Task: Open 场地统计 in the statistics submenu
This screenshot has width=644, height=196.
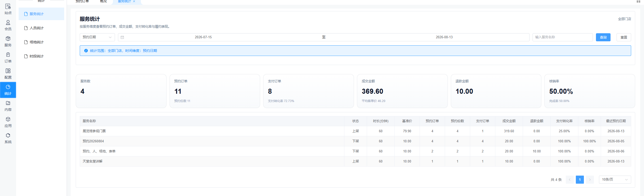Action: (x=41, y=42)
